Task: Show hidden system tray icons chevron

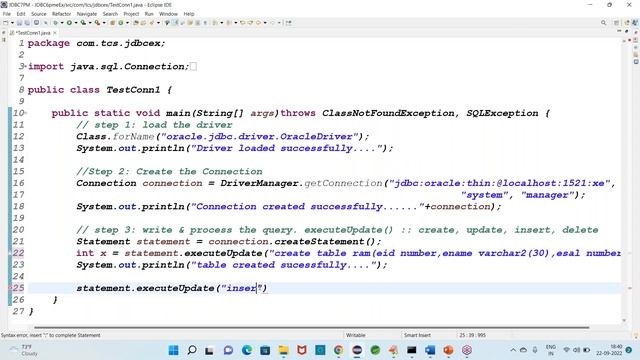Action: (x=513, y=350)
